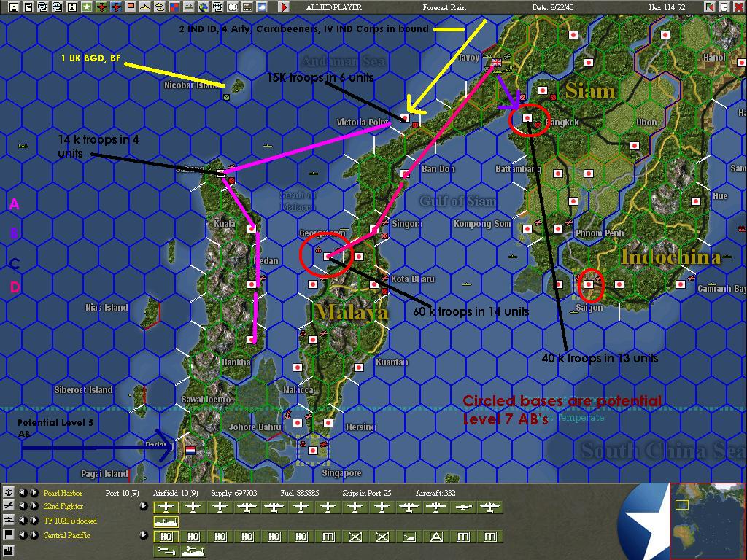
Task: Select the Japanese base flag at Bangkok
Action: tap(527, 117)
